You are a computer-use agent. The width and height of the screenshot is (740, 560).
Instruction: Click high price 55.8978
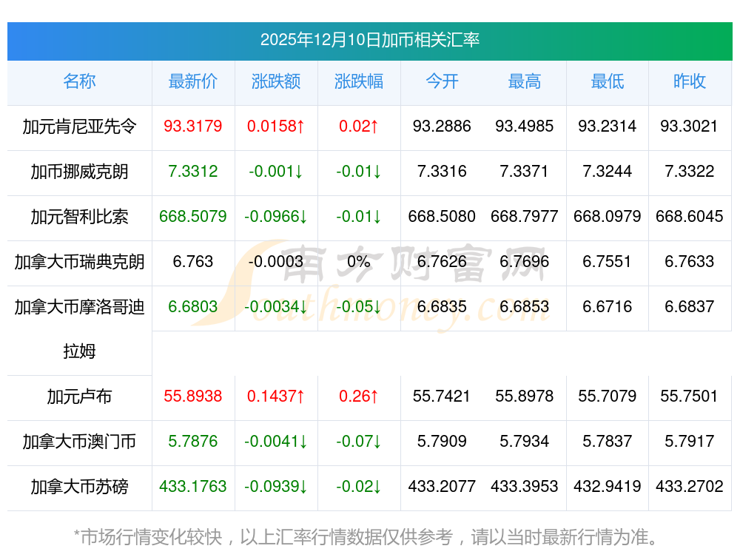(525, 397)
